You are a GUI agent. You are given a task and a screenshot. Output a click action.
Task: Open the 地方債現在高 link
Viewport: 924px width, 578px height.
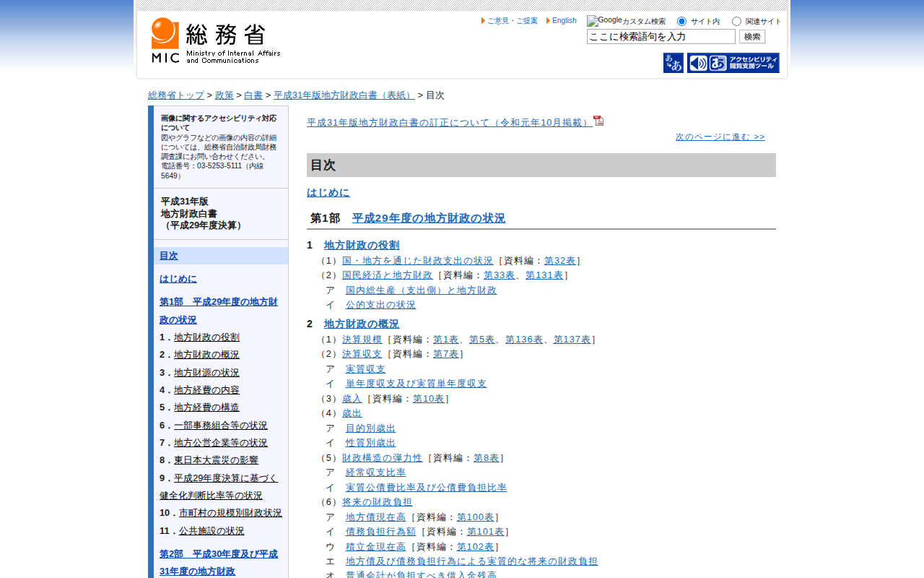[x=375, y=517]
